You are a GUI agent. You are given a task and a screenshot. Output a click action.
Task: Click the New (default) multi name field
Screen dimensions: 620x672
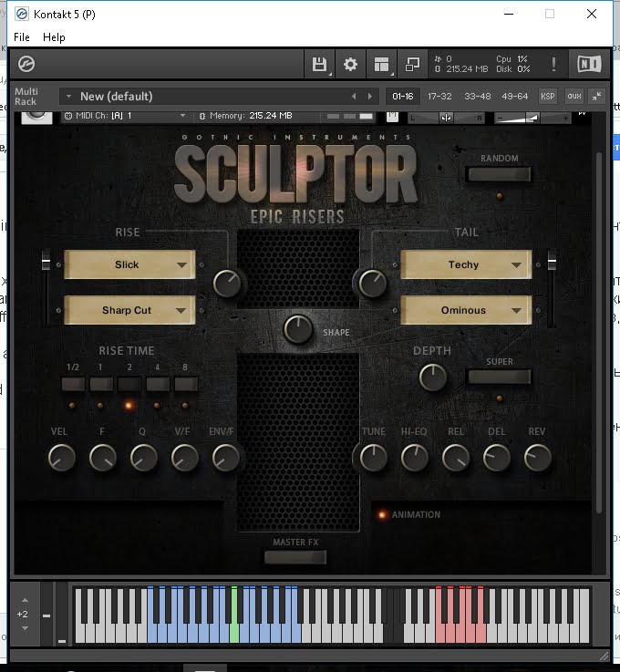point(219,97)
